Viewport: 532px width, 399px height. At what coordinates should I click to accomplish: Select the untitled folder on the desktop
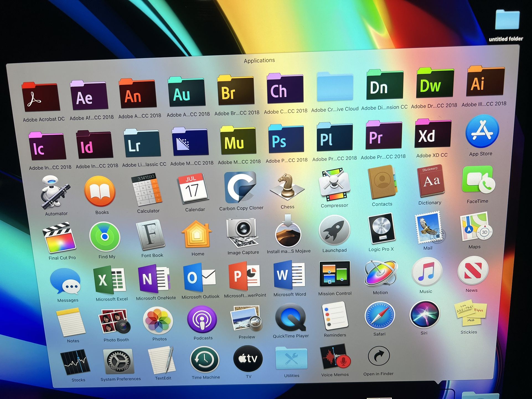pos(507,19)
